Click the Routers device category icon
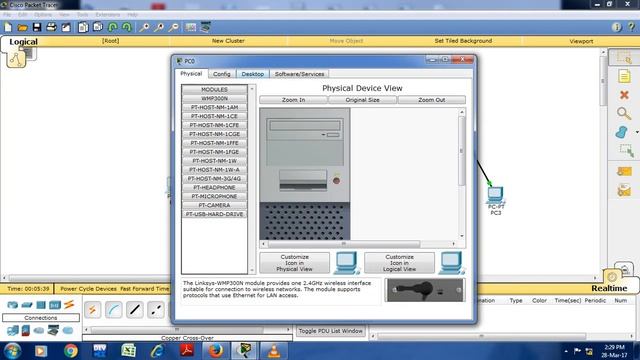Screen dimensions: 640x360 point(13,305)
